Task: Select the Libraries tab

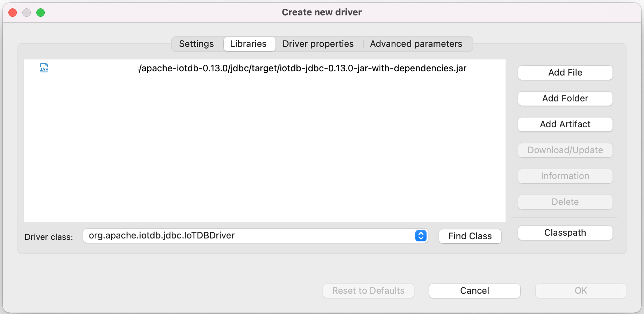Action: pyautogui.click(x=248, y=44)
